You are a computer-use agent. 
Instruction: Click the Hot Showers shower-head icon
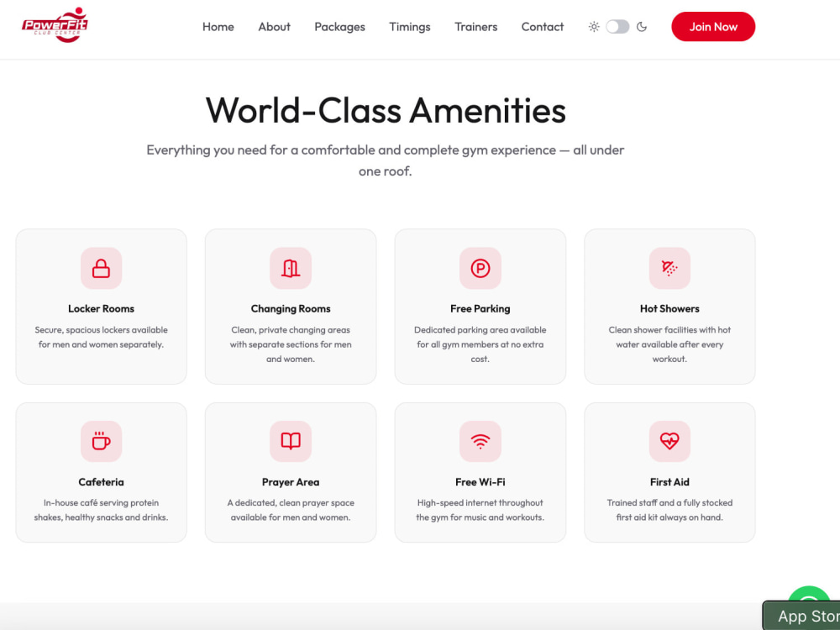[669, 268]
